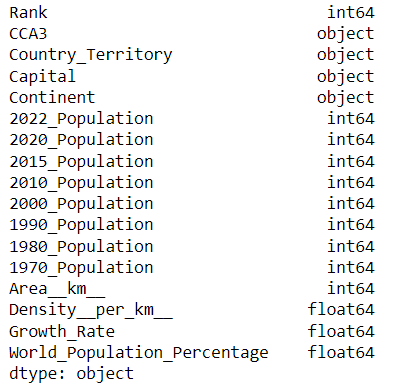Click the 2010_Population row
Image resolution: width=402 pixels, height=390 pixels.
point(192,183)
